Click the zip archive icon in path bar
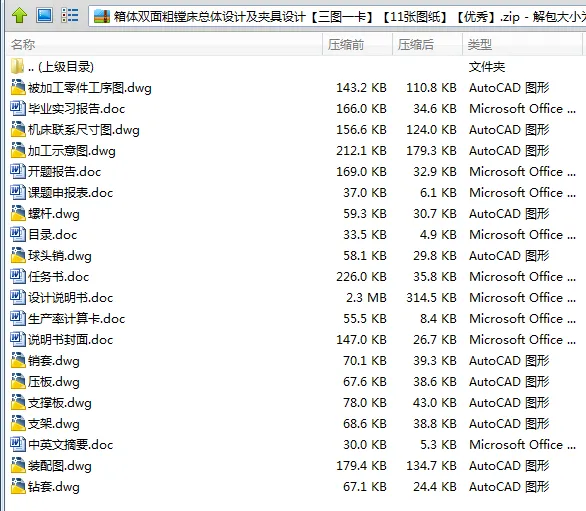The height and width of the screenshot is (511, 586). click(x=102, y=16)
